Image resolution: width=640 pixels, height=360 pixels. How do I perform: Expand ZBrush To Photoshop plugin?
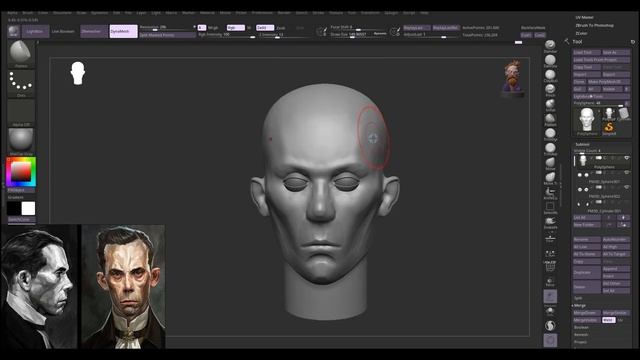point(594,25)
